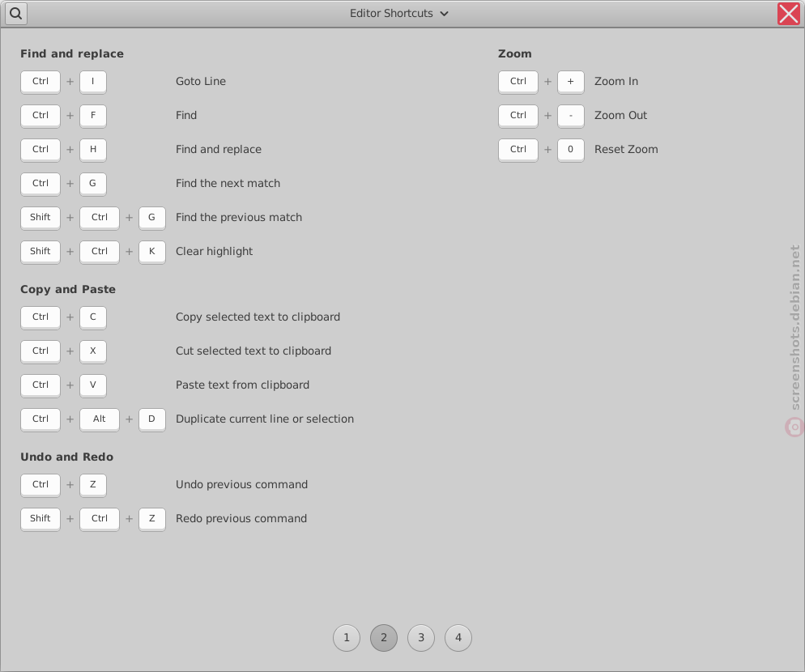The width and height of the screenshot is (805, 672).
Task: Click the 'Z' keycap in Undo row
Action: click(93, 485)
